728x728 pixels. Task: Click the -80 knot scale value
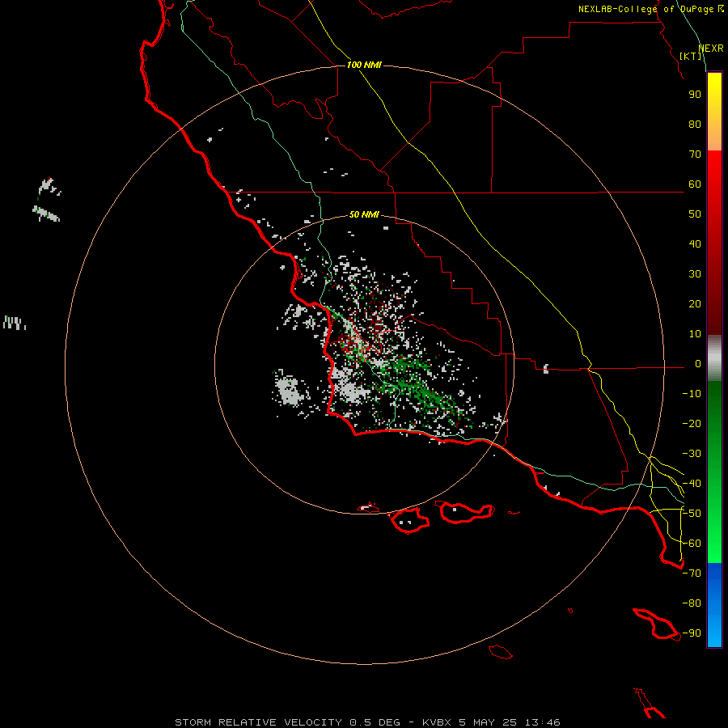(692, 603)
